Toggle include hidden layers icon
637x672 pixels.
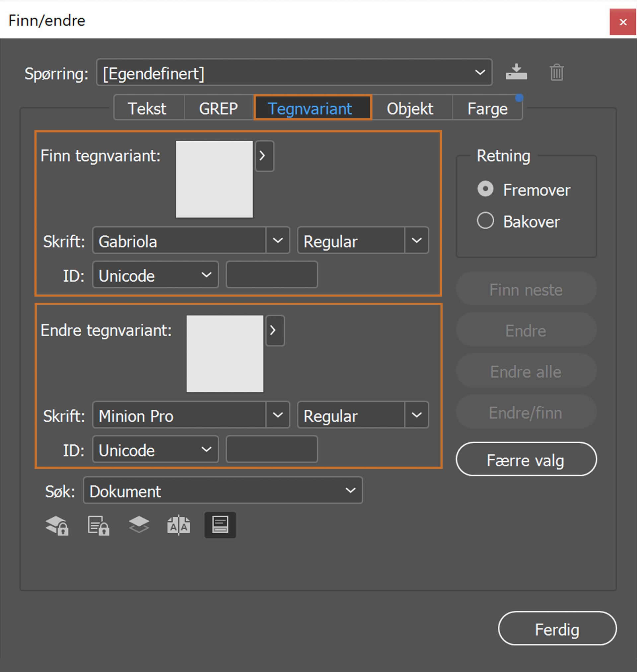click(139, 525)
